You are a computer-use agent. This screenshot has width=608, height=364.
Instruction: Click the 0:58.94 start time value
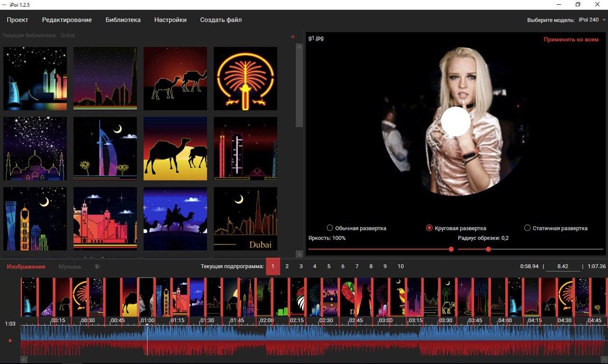529,267
